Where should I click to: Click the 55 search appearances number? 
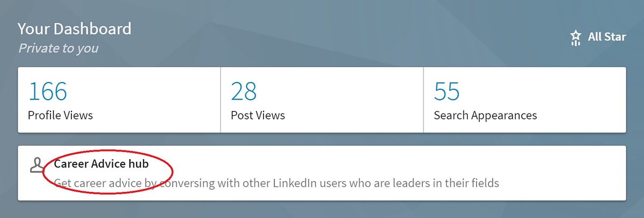(x=447, y=92)
